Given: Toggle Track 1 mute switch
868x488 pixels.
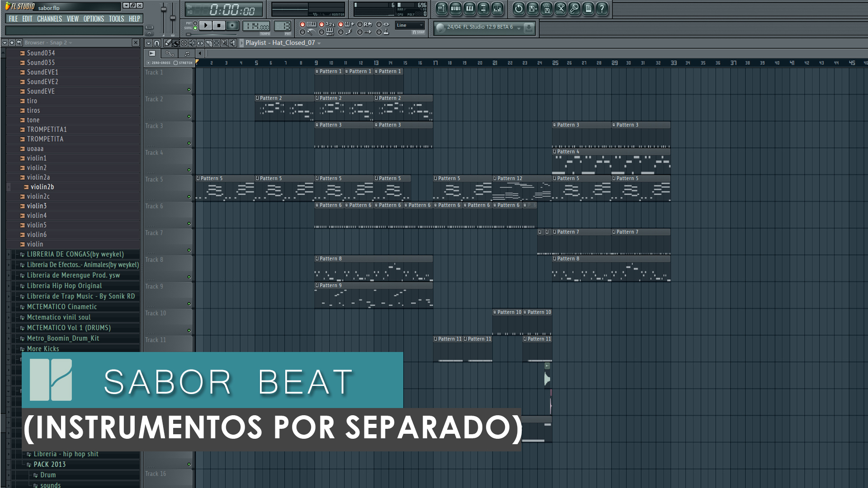Looking at the screenshot, I should click(189, 89).
